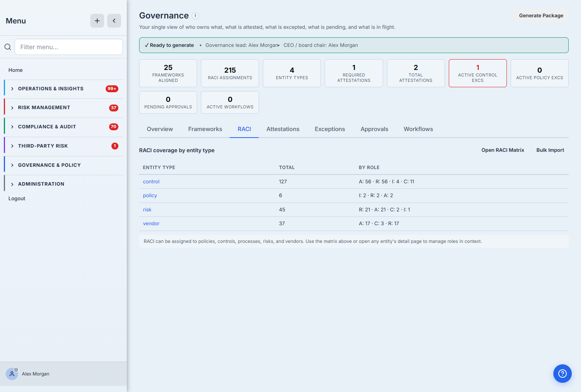The height and width of the screenshot is (392, 581).
Task: Click the Total Attestations stat card
Action: click(416, 73)
